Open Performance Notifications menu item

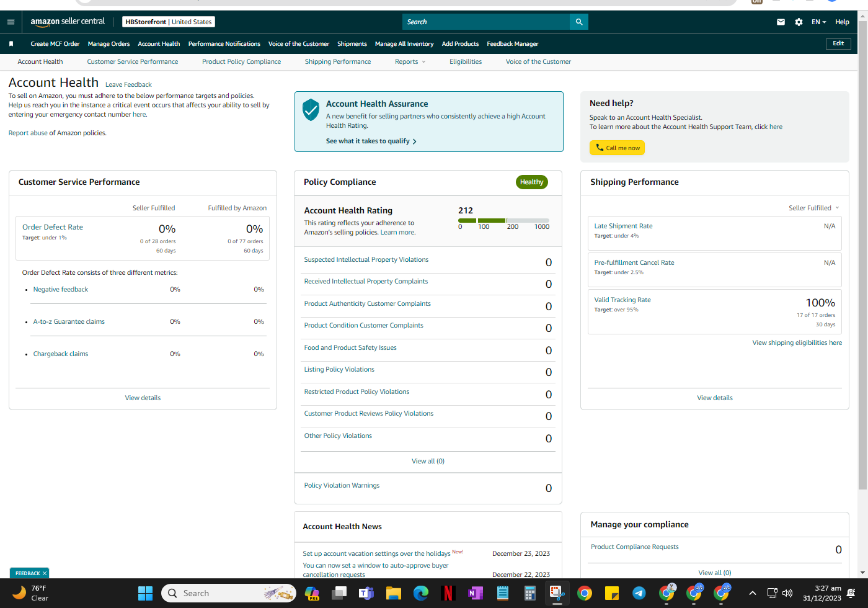pos(224,44)
